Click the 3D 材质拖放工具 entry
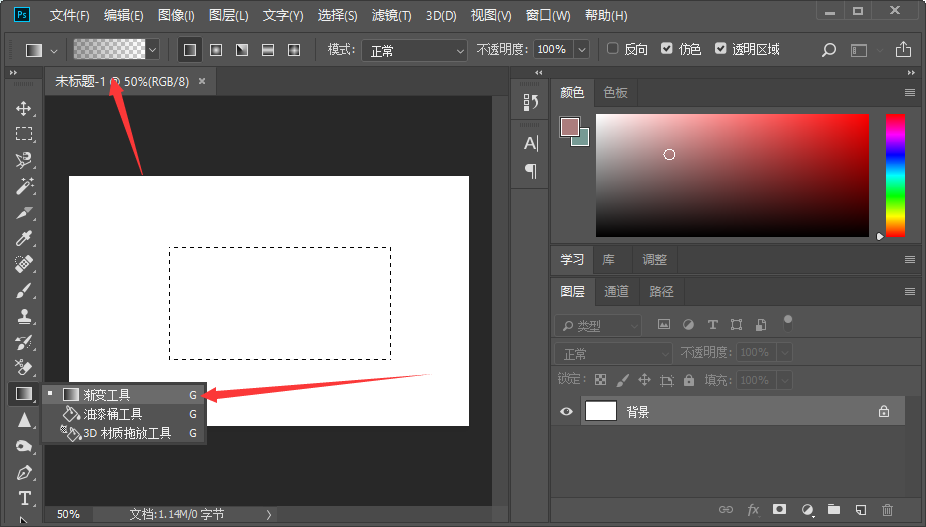 tap(126, 433)
